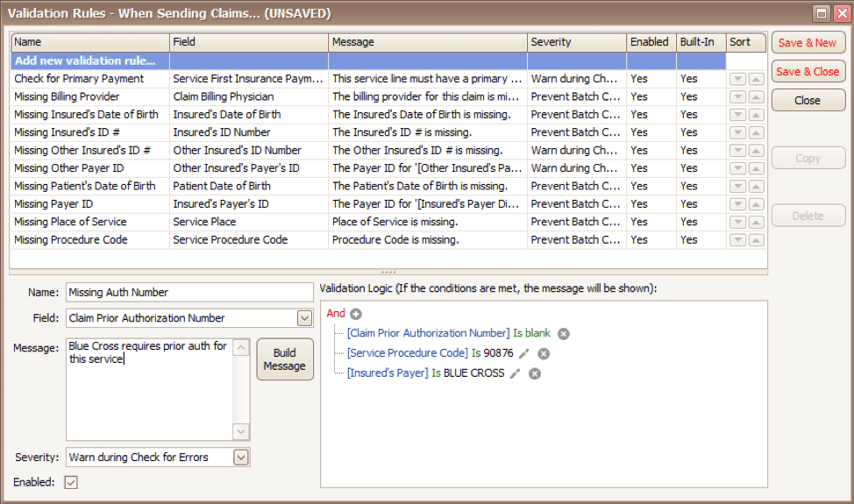Viewport: 854px width, 504px height.
Task: Sort rules by Enabled column header
Action: (x=651, y=42)
